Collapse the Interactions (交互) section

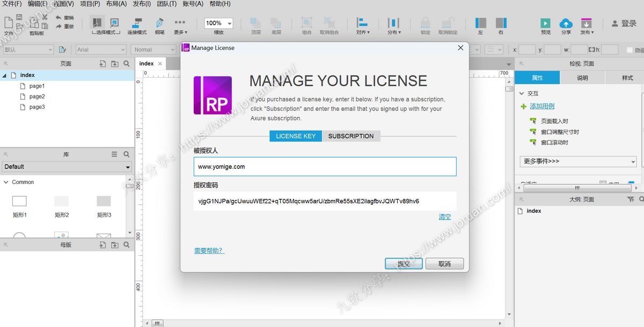click(522, 93)
